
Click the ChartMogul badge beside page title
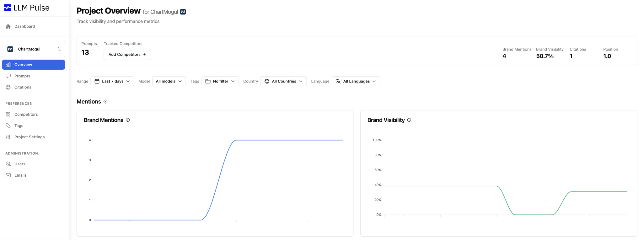[x=183, y=12]
